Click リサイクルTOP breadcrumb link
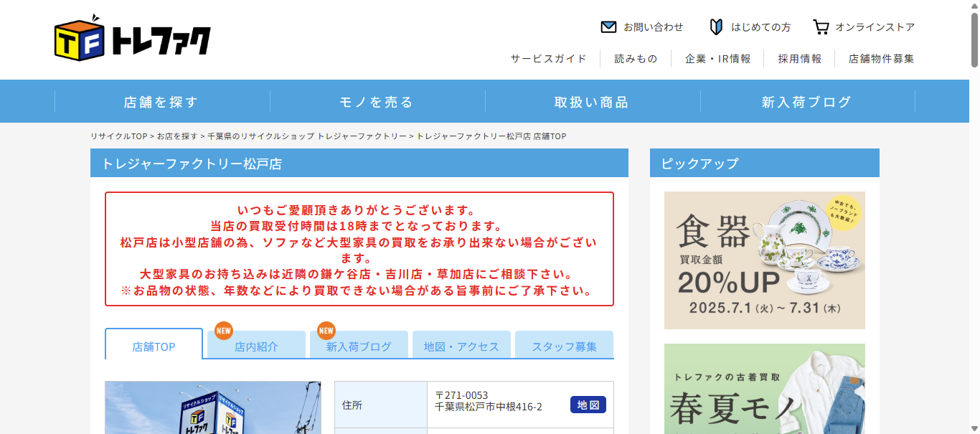Image resolution: width=980 pixels, height=434 pixels. [118, 136]
